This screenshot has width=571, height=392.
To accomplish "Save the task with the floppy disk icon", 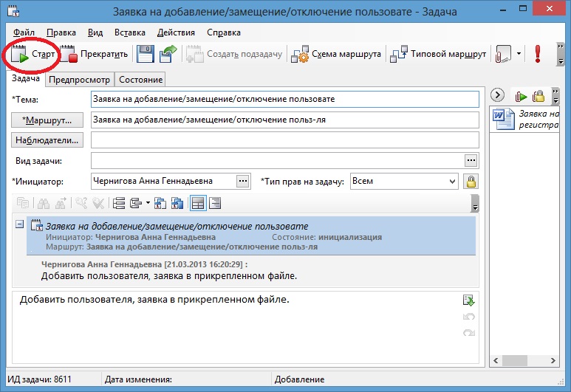I will (x=146, y=54).
